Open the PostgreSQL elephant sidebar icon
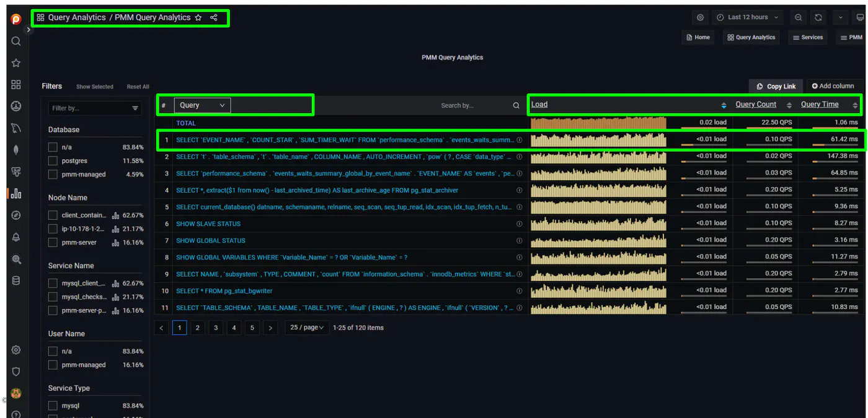The width and height of the screenshot is (868, 418). (x=16, y=172)
